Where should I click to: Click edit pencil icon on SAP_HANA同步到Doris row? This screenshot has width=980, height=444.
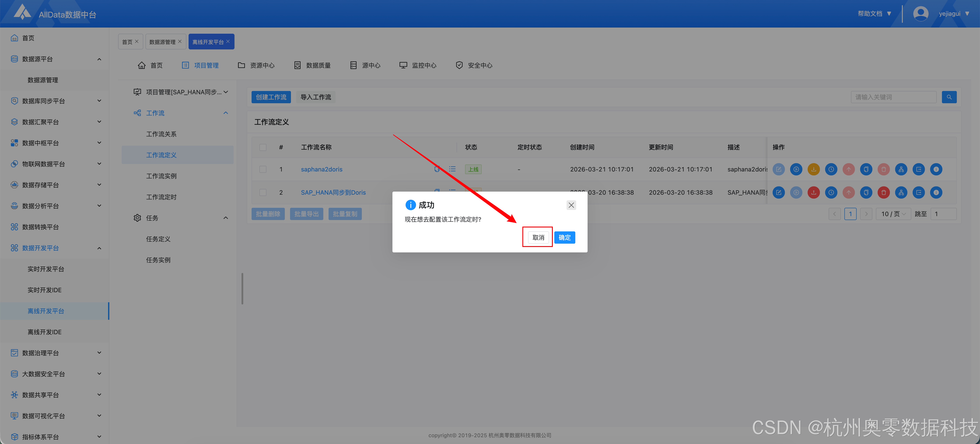tap(778, 192)
